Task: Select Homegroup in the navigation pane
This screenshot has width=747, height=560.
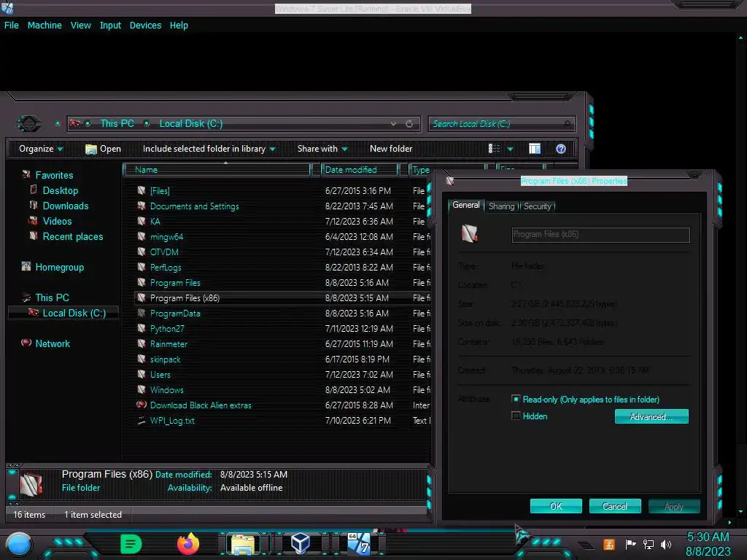Action: point(60,267)
